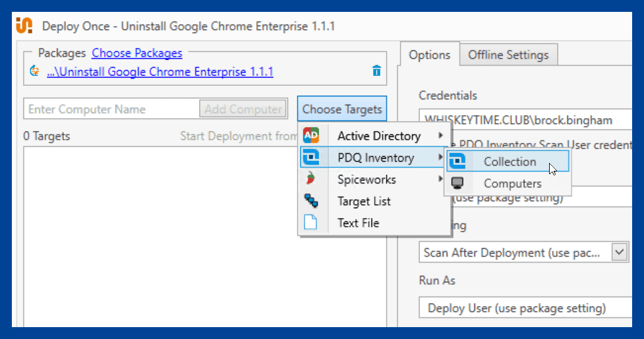This screenshot has width=644, height=339.
Task: Open the Credentials brock.bingham dropdown
Action: coord(525,119)
